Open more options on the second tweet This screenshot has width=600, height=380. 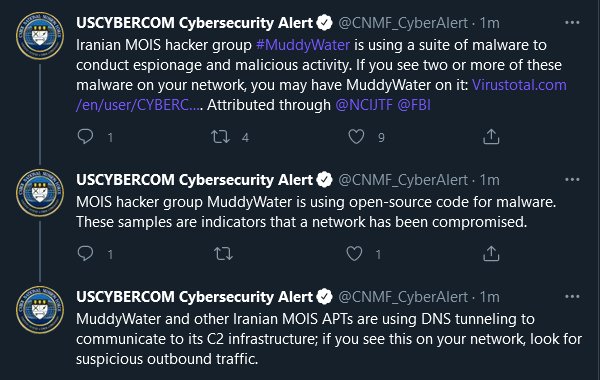click(572, 179)
